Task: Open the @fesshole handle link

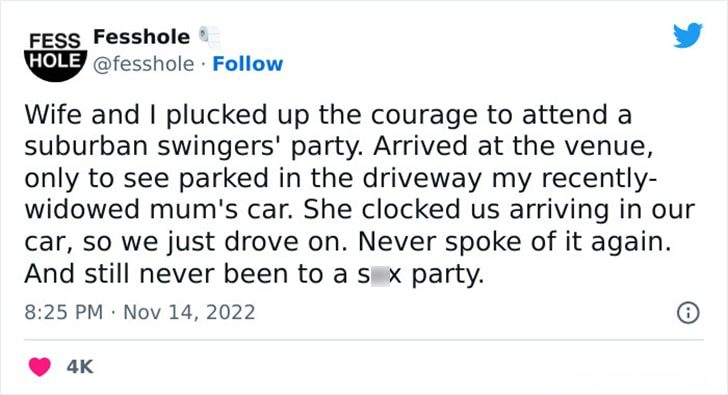Action: [143, 64]
